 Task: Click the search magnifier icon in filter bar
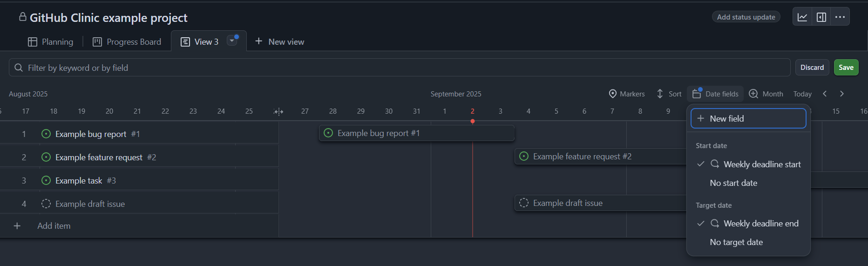click(x=19, y=68)
